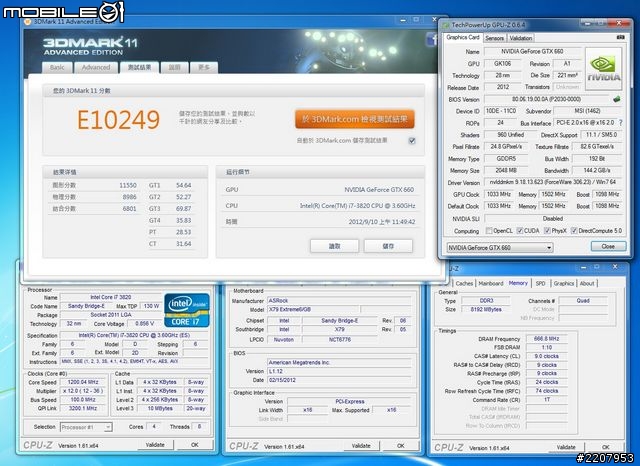Click the GPU-Z screenshot camera icon
This screenshot has height=466, width=640.
620,37
